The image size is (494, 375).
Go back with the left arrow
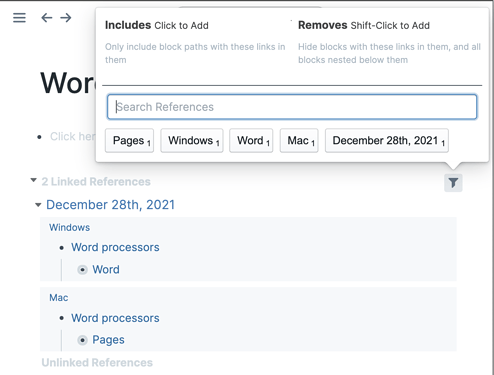(x=47, y=18)
